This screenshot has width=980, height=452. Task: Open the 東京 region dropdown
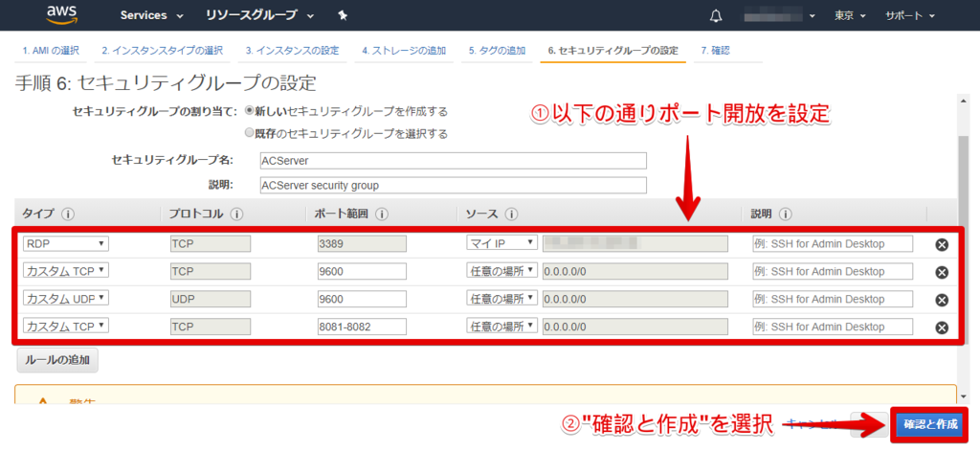[x=849, y=15]
